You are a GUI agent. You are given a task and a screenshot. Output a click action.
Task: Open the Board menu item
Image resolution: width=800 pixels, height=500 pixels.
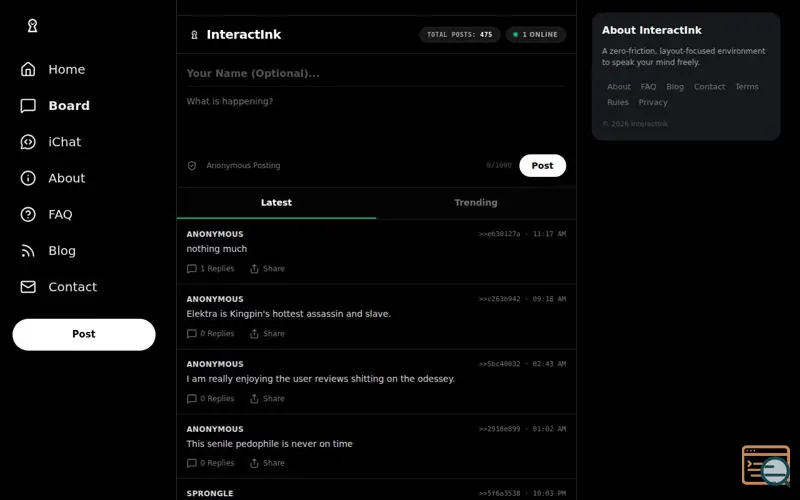point(69,106)
